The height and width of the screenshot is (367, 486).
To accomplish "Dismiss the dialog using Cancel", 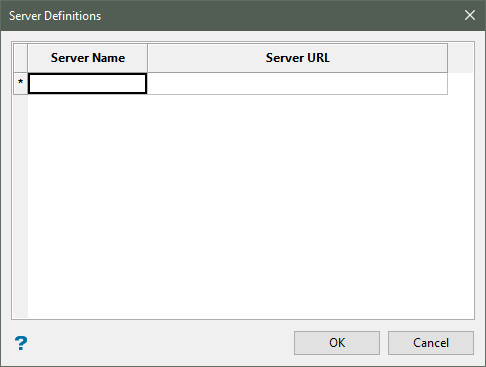I will [431, 343].
